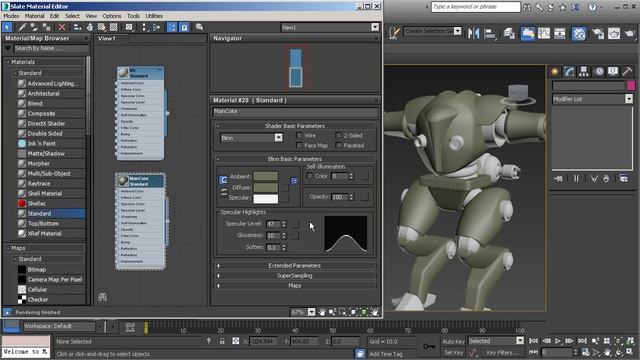Activate the Select Tool arrow in Slate toolbar
Image resolution: width=640 pixels, height=360 pixels.
coord(7,27)
